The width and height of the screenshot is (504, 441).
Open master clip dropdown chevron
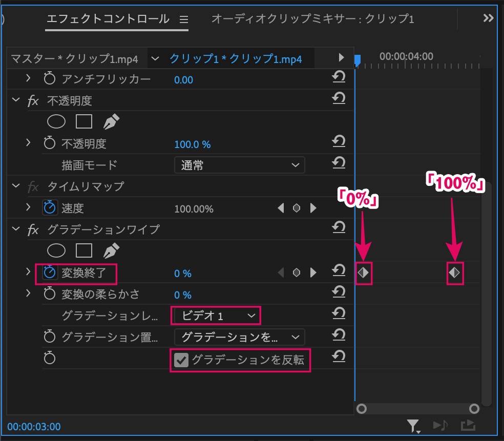click(x=155, y=58)
